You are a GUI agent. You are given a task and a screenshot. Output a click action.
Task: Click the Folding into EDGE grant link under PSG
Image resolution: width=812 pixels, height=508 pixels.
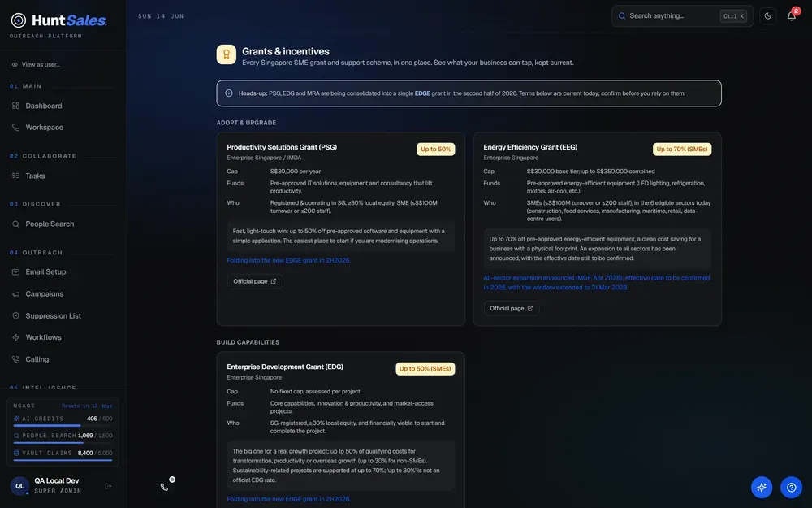[x=288, y=260]
